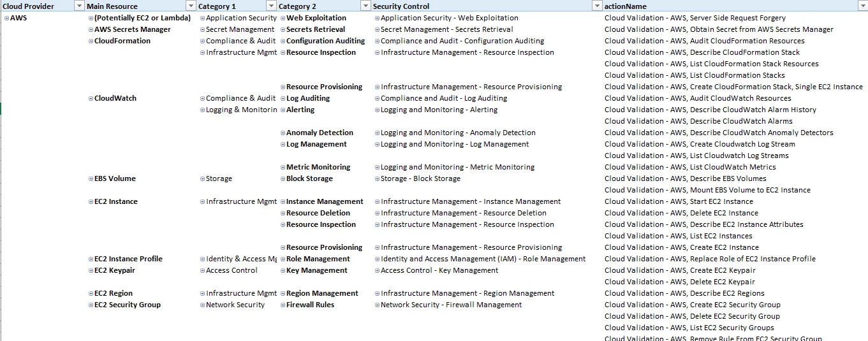868x341 pixels.
Task: Collapse the Configuration Auditing subcategory
Action: coord(283,41)
